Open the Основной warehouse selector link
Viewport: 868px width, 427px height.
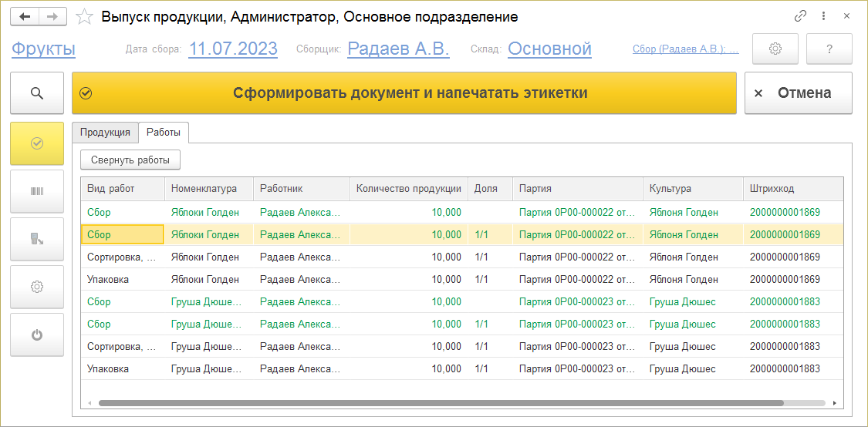[x=549, y=49]
